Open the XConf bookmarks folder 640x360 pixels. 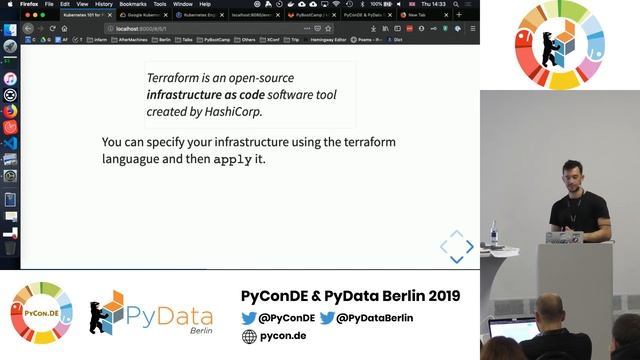tap(269, 40)
